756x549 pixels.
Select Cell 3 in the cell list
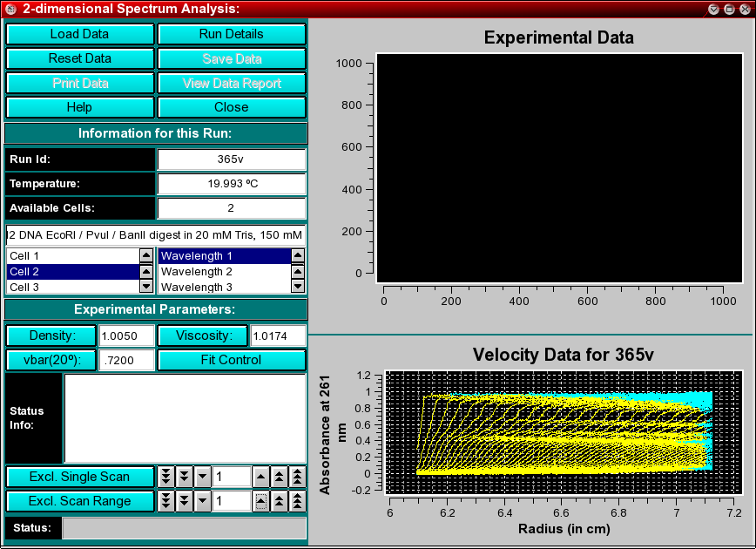(x=71, y=287)
